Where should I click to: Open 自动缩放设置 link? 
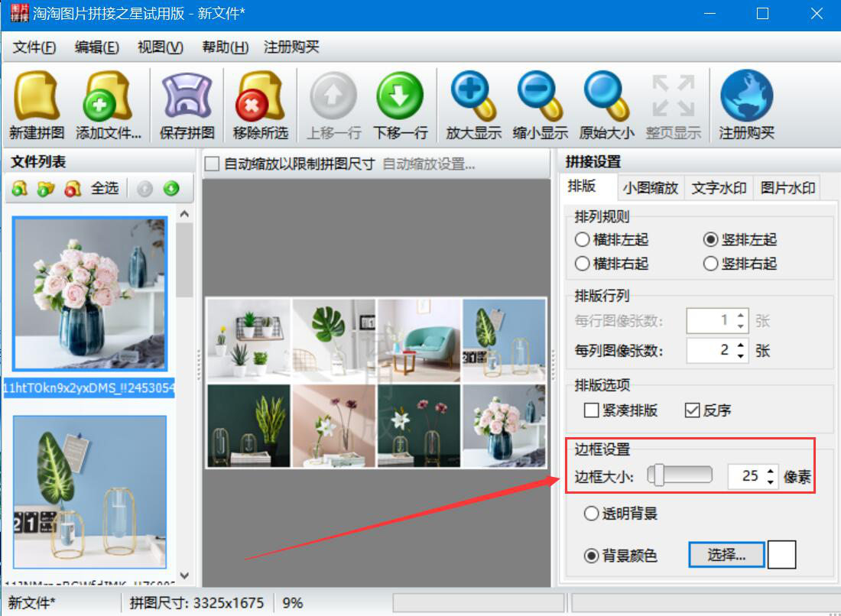tap(429, 164)
